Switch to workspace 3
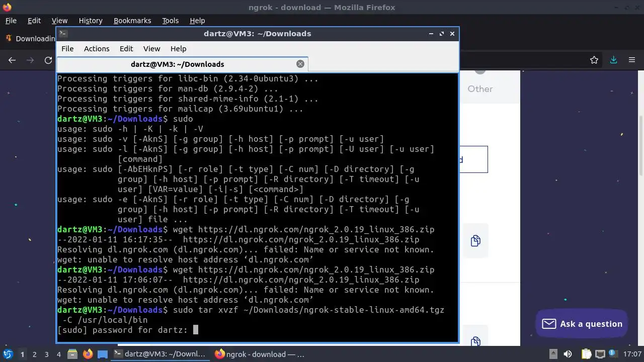This screenshot has width=644, height=362. pyautogui.click(x=46, y=354)
